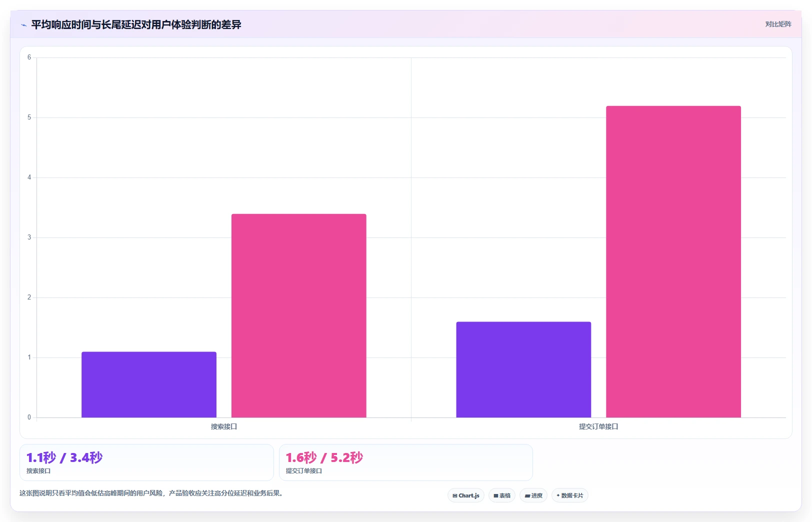Screen dimensions: 812x522
Task: Select the 1.1秒 / 3.4秒 data card
Action: [146, 462]
